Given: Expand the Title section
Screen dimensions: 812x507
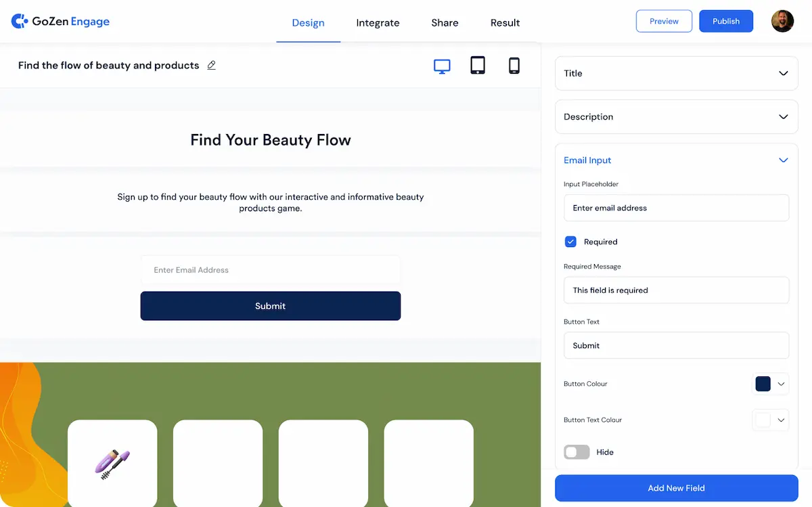Looking at the screenshot, I should pos(676,73).
